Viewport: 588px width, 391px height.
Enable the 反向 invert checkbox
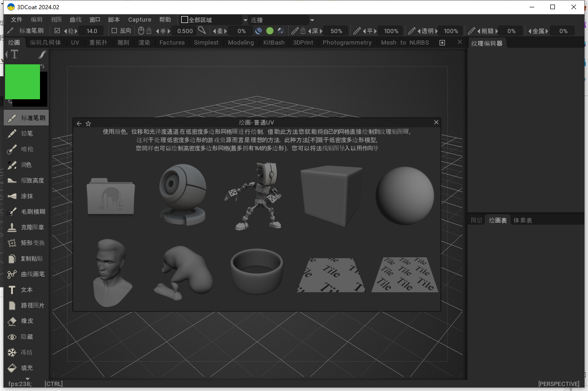114,31
